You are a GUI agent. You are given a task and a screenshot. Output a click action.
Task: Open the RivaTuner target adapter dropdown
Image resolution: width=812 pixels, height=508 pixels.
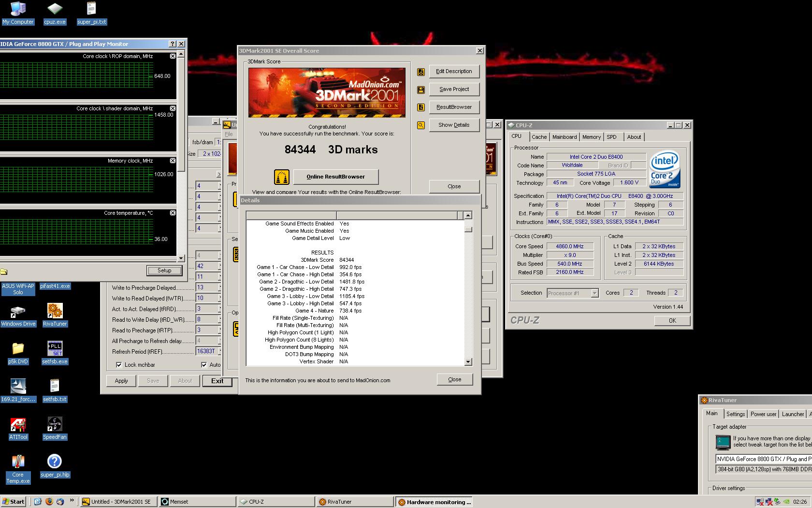pyautogui.click(x=764, y=459)
